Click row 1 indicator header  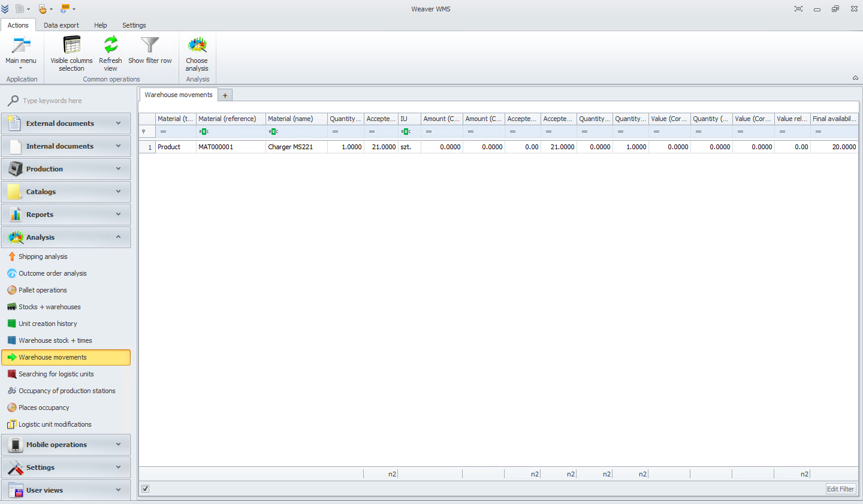[147, 147]
